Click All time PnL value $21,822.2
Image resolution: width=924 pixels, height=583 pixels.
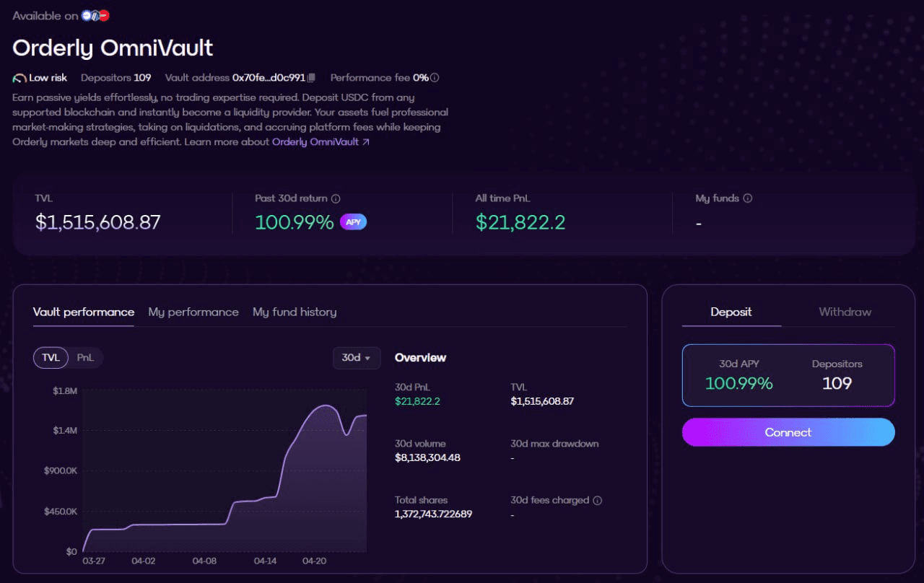tap(520, 222)
